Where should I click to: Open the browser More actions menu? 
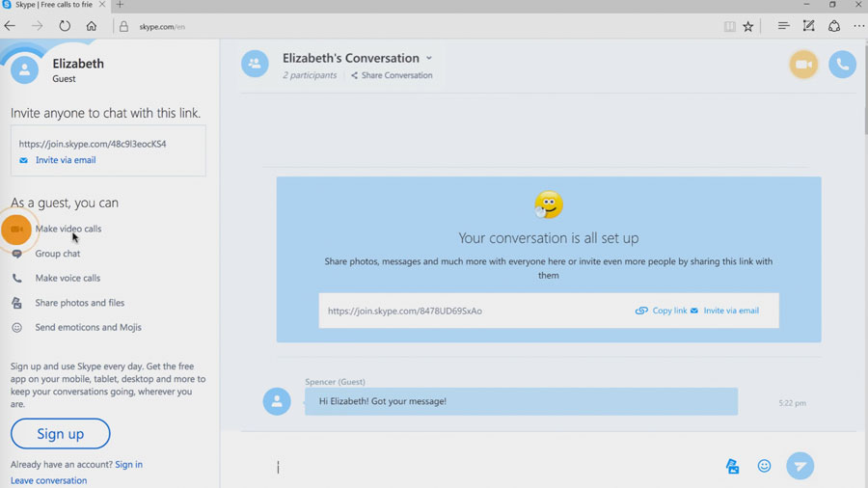tap(858, 26)
